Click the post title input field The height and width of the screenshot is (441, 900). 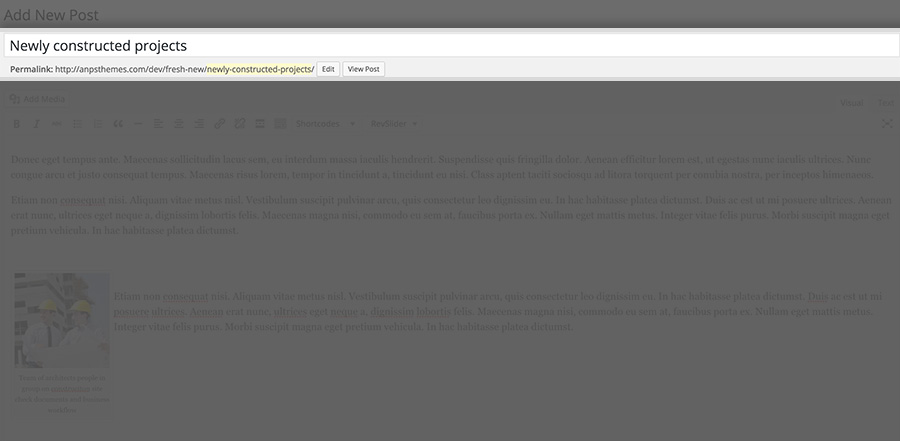pos(450,45)
